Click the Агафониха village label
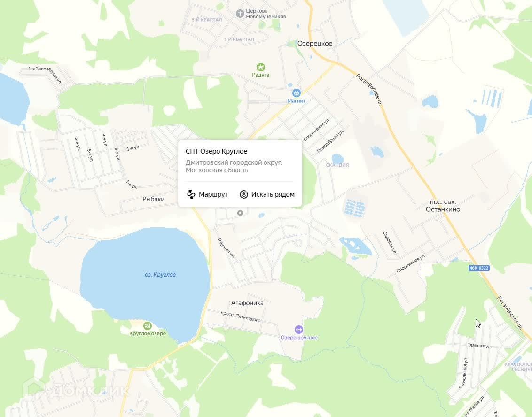 (247, 303)
